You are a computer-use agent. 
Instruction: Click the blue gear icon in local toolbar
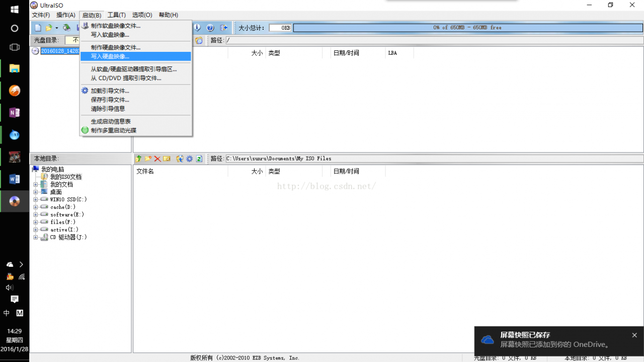point(189,159)
